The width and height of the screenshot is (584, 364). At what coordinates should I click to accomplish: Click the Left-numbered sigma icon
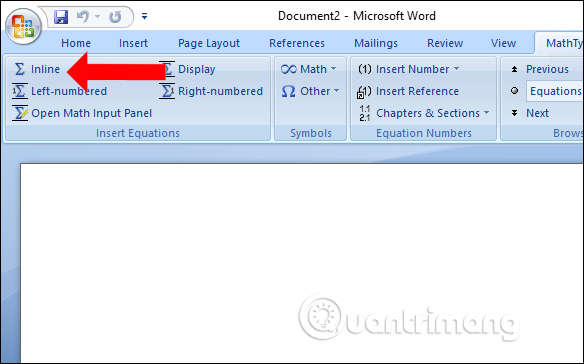(19, 91)
